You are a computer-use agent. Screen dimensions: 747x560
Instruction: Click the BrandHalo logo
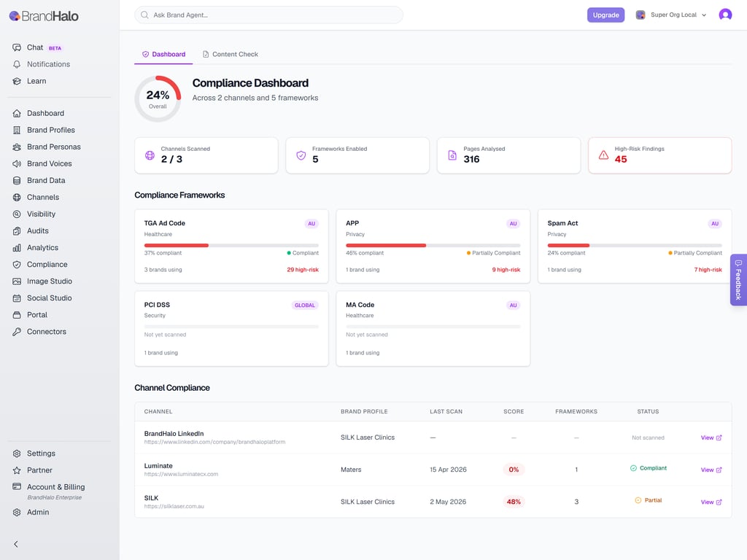[x=44, y=16]
